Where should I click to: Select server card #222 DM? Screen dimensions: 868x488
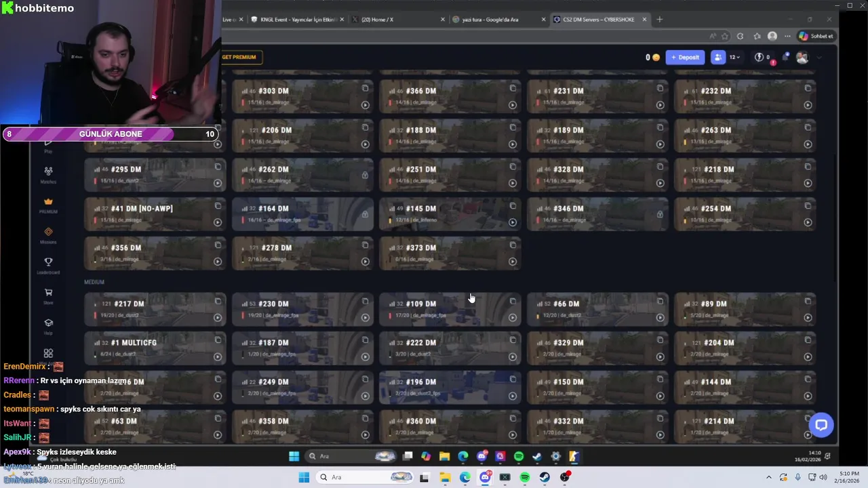[x=450, y=348]
